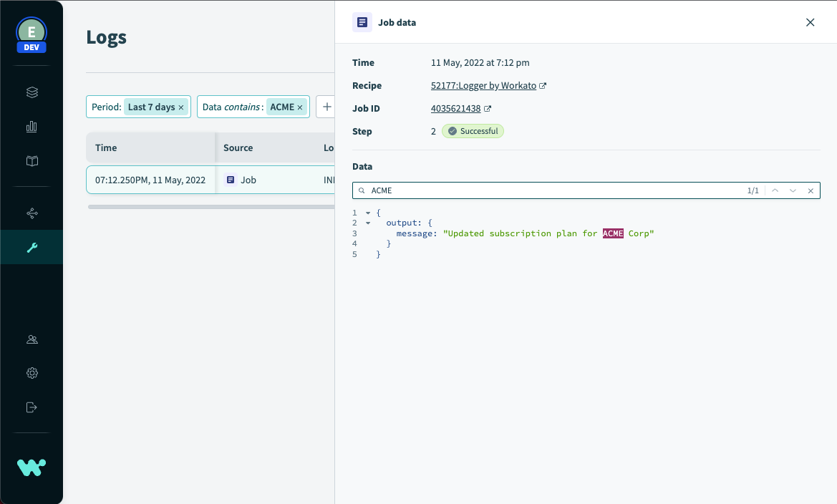Open the Community people icon
Viewport: 837px width, 504px height.
[32, 339]
